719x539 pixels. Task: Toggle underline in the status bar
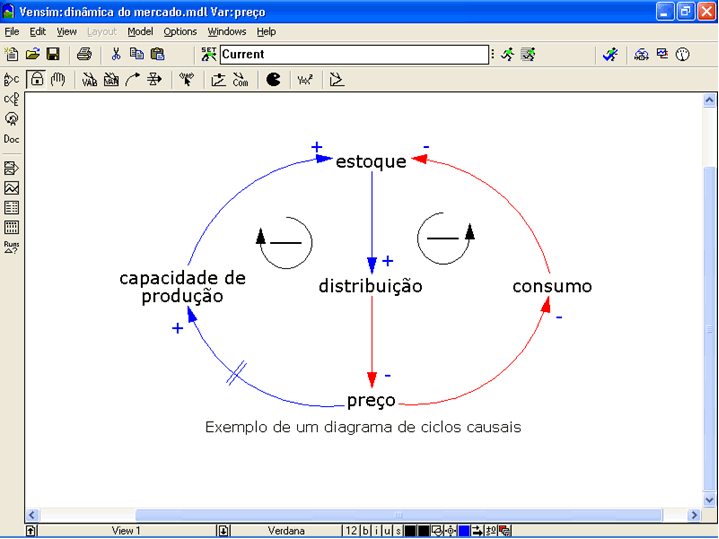point(387,531)
